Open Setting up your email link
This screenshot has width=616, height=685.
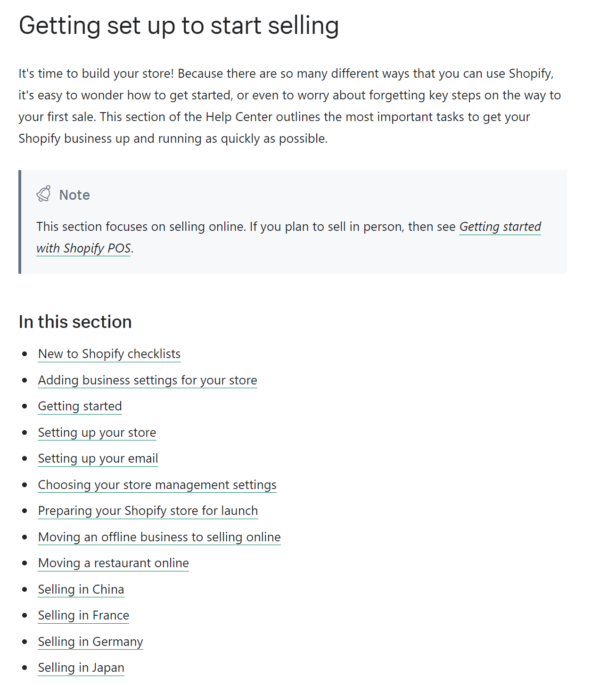coord(98,458)
